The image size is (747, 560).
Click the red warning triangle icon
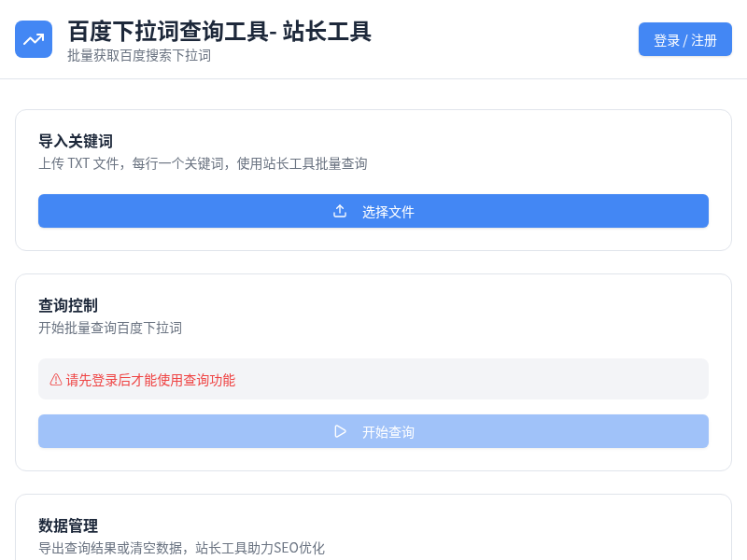tap(56, 380)
